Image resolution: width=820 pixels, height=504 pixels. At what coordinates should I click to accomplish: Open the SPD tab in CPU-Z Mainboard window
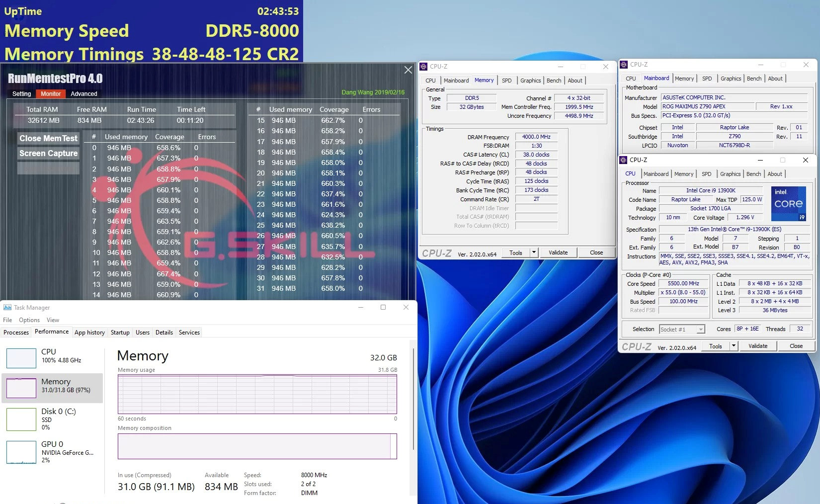tap(707, 79)
